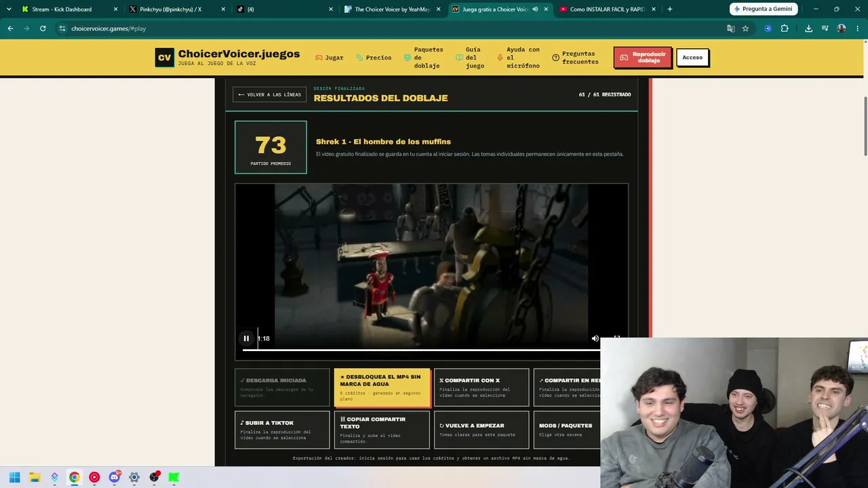Open Paquetes de doblaje nav item
Image resolution: width=868 pixels, height=488 pixels.
[423, 58]
